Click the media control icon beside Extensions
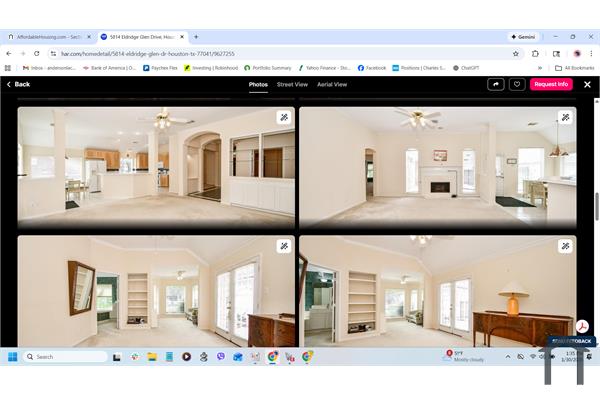Screen dimensions: 600x395 tap(556, 54)
